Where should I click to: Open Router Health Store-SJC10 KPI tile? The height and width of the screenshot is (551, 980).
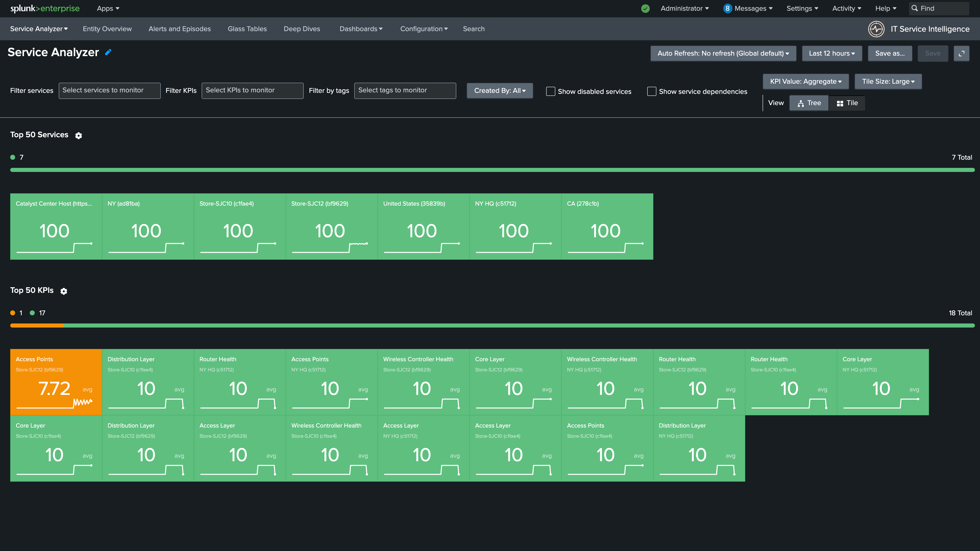tap(791, 382)
